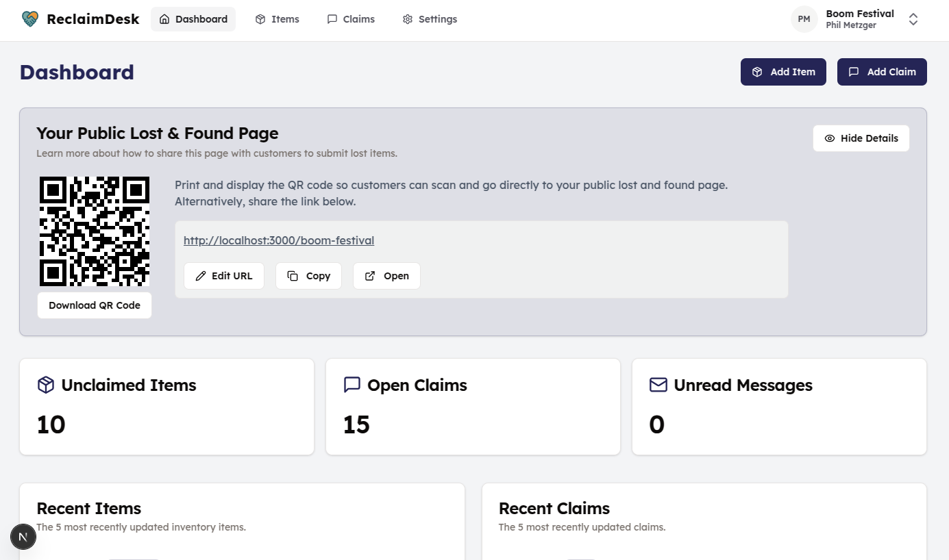The height and width of the screenshot is (560, 949).
Task: Click the Add Claim button
Action: [x=882, y=72]
